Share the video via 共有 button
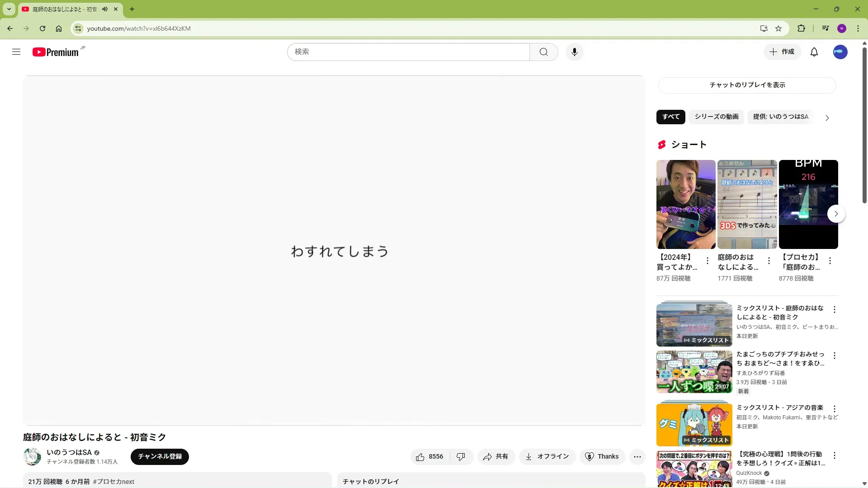Image resolution: width=868 pixels, height=488 pixels. click(x=495, y=457)
